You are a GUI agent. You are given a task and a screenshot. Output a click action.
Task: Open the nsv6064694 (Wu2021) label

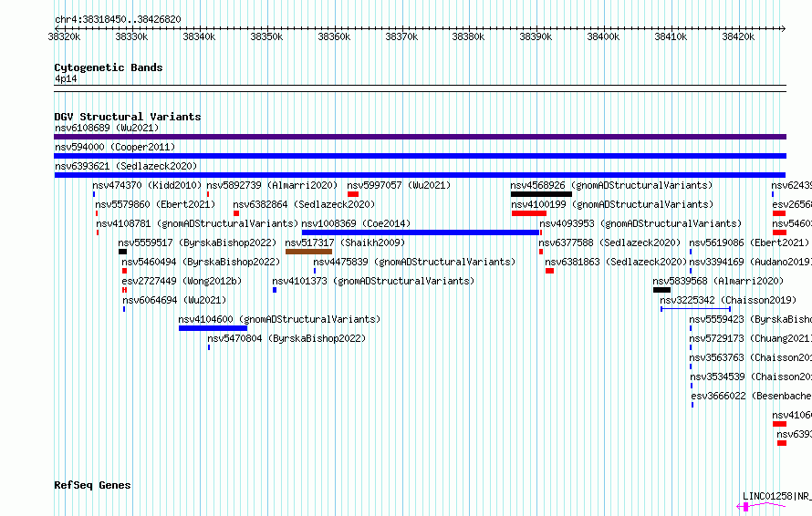(x=174, y=300)
